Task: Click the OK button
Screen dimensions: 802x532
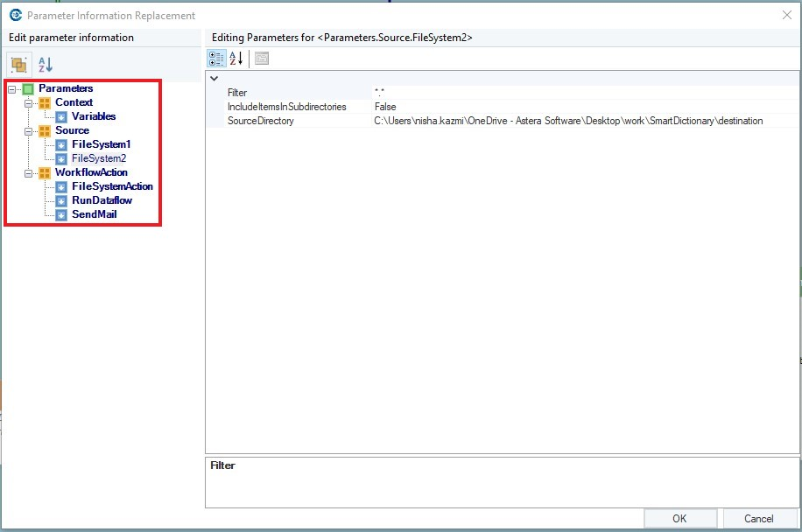Action: point(679,519)
